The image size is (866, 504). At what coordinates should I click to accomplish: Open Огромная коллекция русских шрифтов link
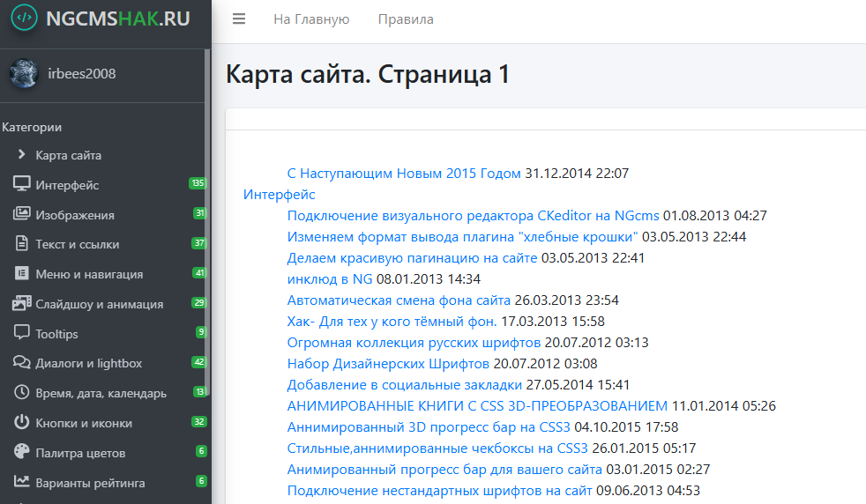pyautogui.click(x=414, y=342)
